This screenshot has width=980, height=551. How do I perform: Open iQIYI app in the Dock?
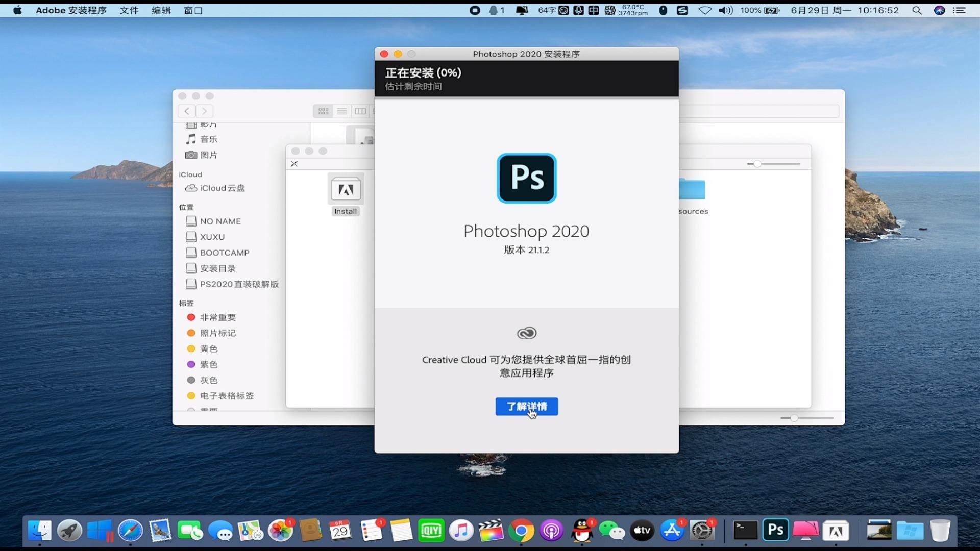tap(431, 531)
